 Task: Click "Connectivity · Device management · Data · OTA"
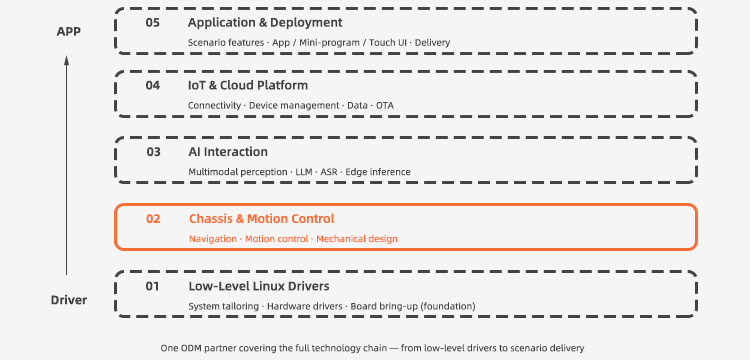pyautogui.click(x=291, y=106)
